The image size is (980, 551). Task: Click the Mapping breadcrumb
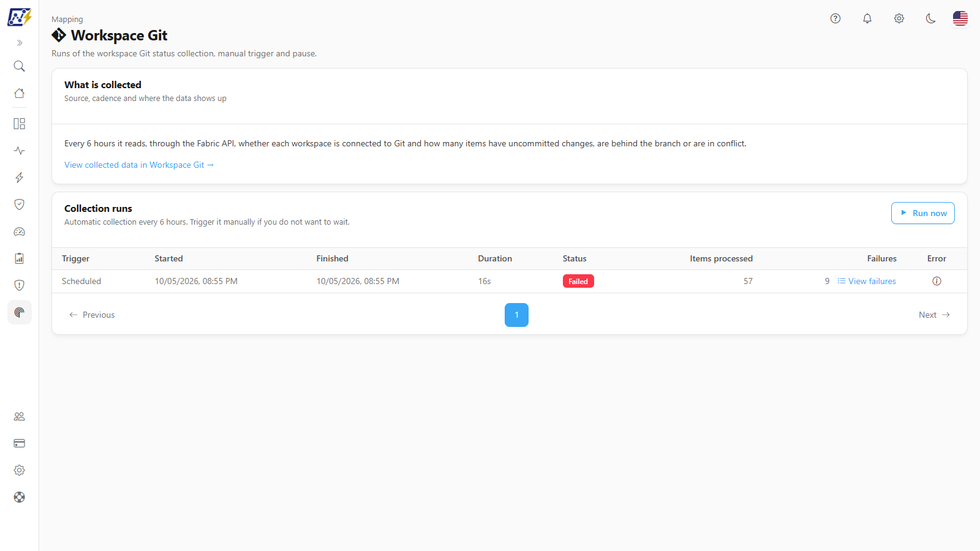click(67, 19)
